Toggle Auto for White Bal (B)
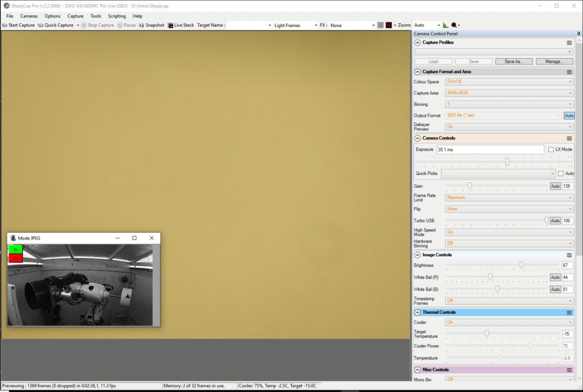Screen dimensions: 583x392 (555, 289)
